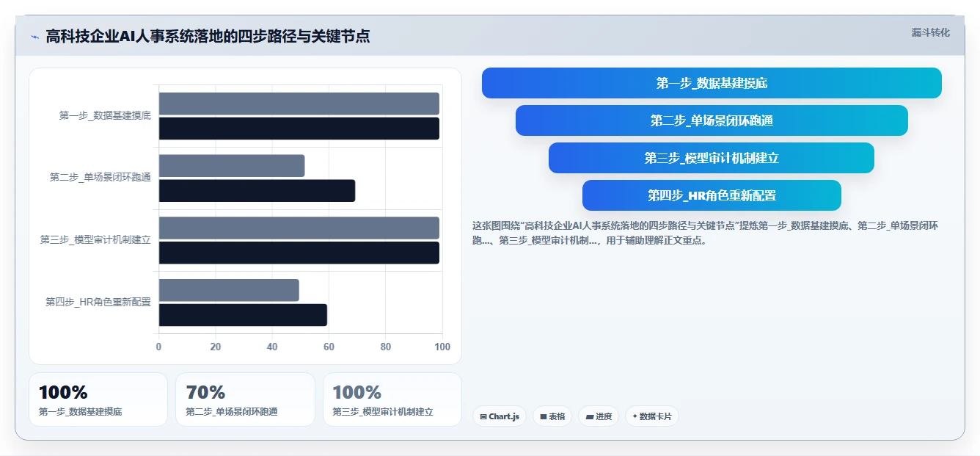Image resolution: width=980 pixels, height=456 pixels.
Task: Click the x-axis value 60
Action: click(x=329, y=347)
